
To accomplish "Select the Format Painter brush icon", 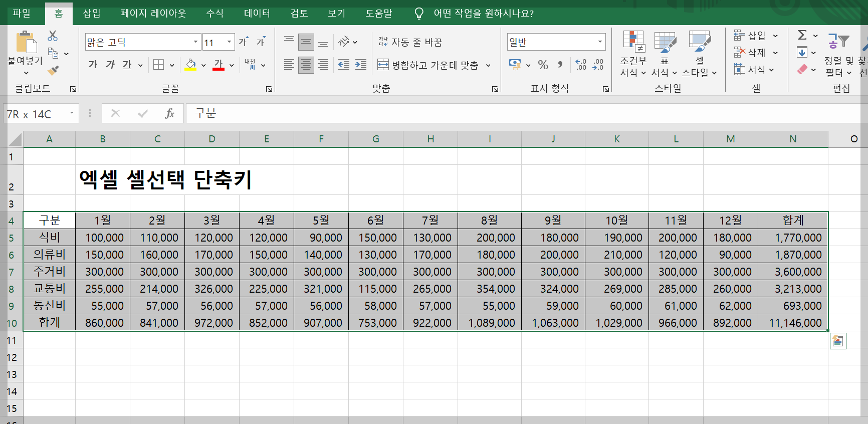I will [x=53, y=70].
